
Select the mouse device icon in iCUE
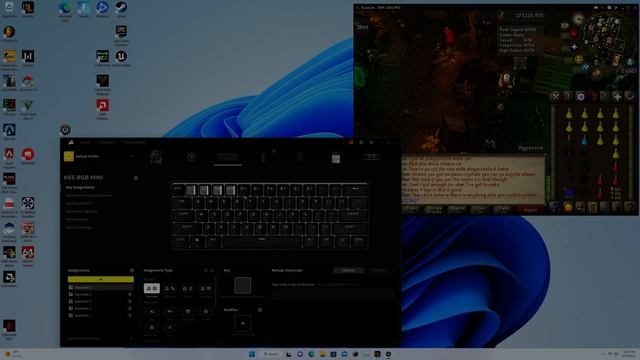point(263,157)
